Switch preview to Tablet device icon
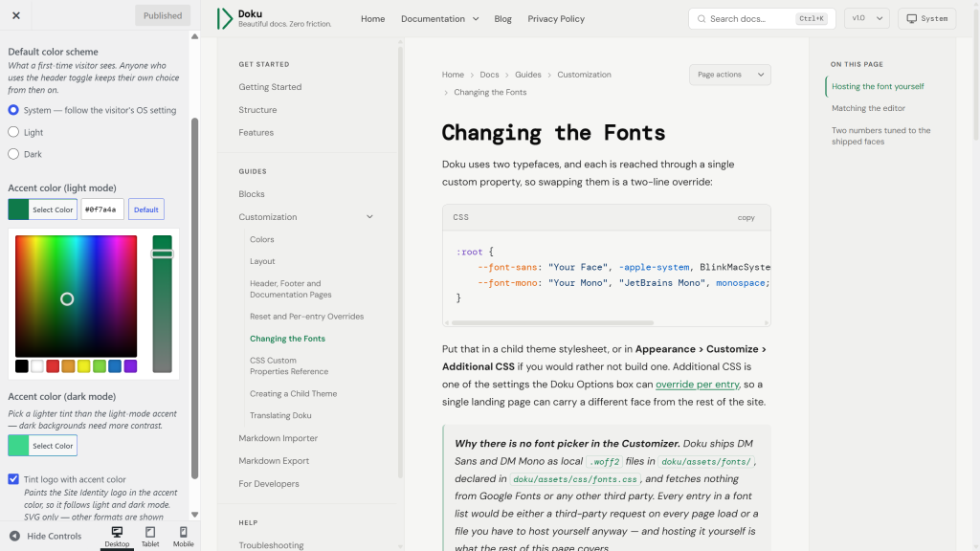Viewport: 980px width, 551px height. pos(150,532)
